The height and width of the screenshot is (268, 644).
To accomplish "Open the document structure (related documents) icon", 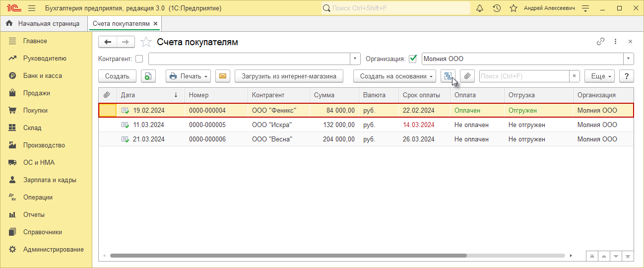I will pyautogui.click(x=448, y=76).
